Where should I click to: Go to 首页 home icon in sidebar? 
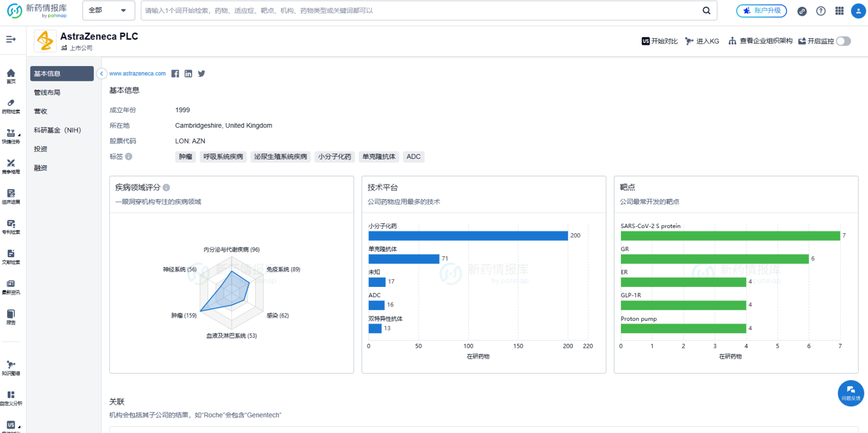tap(11, 76)
